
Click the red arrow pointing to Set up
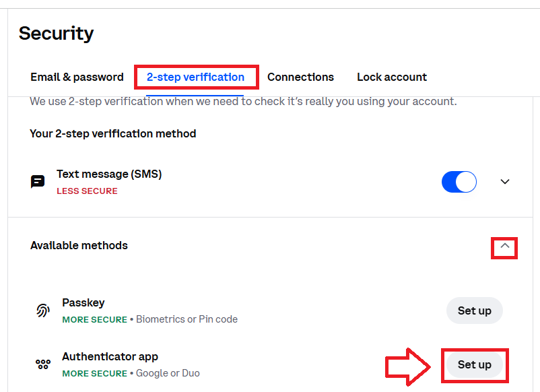pyautogui.click(x=409, y=366)
